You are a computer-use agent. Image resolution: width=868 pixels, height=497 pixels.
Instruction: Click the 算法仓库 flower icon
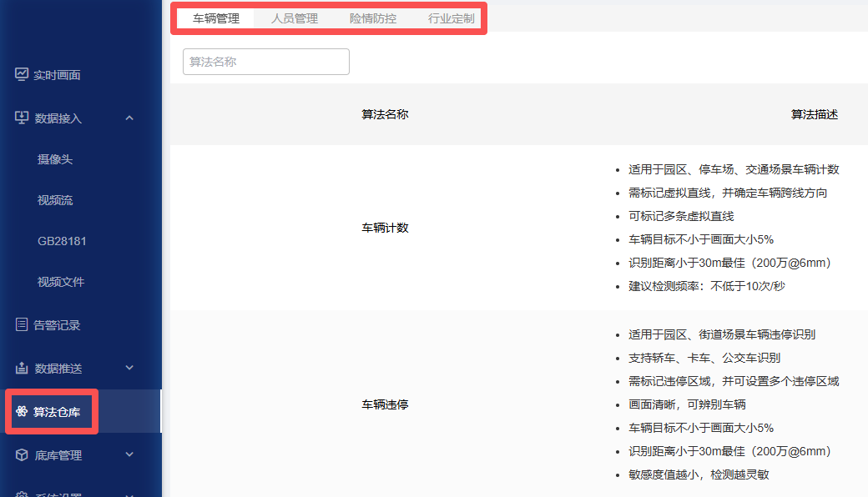click(22, 411)
